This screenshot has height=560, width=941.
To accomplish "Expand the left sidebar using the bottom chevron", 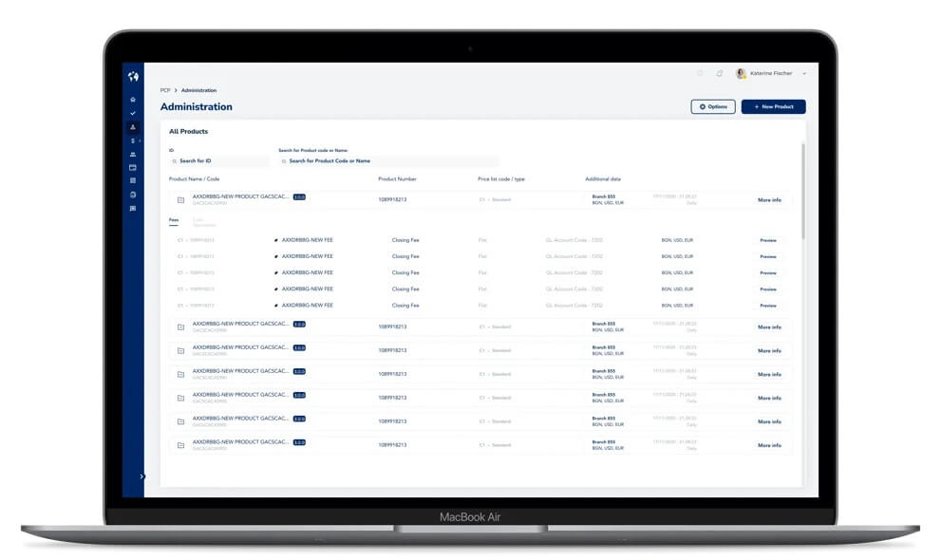I will pyautogui.click(x=141, y=476).
